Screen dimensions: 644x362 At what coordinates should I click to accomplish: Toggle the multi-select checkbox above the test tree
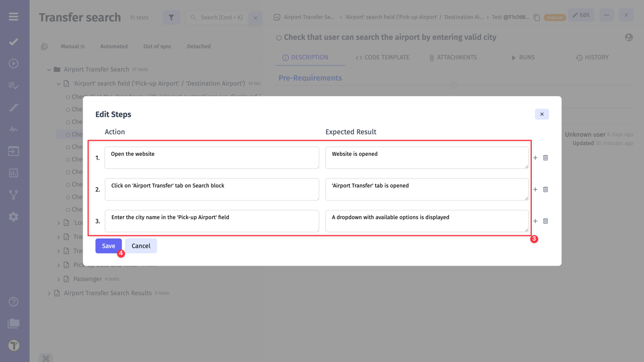click(44, 46)
